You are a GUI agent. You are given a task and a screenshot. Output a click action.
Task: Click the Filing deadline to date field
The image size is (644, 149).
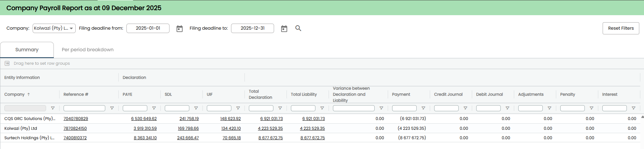(253, 28)
